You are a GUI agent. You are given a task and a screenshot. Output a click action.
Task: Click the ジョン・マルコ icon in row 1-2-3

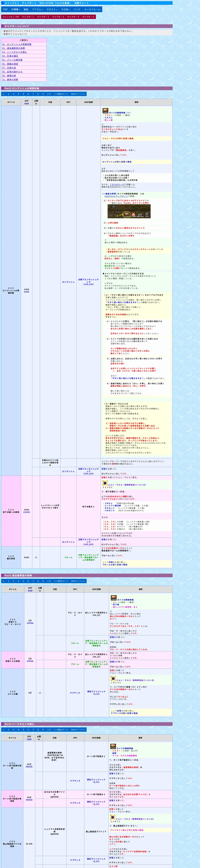pyautogui.click(x=113, y=679)
